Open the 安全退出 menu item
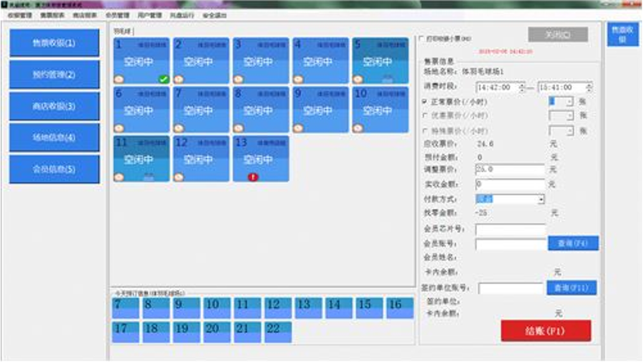This screenshot has height=362, width=644. coord(215,14)
